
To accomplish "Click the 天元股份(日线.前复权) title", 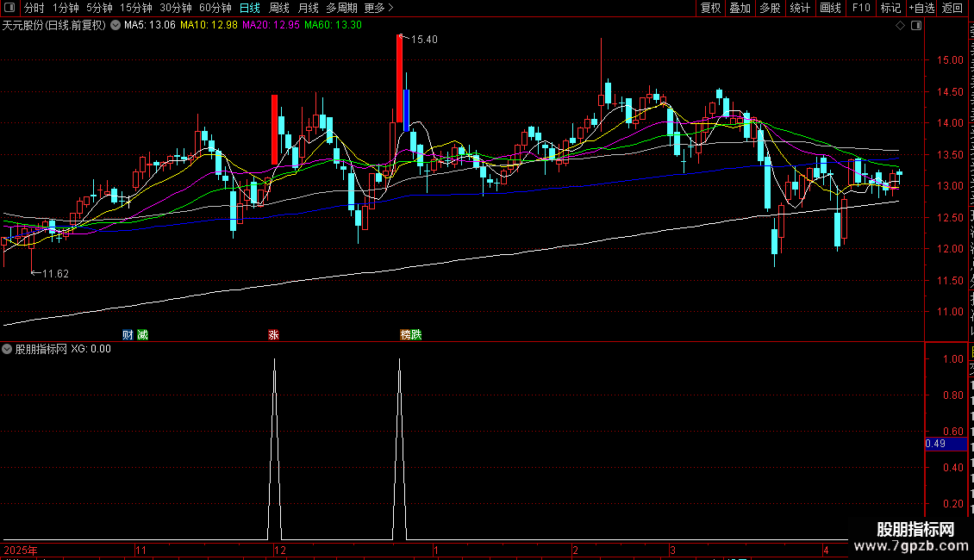I will (x=54, y=26).
